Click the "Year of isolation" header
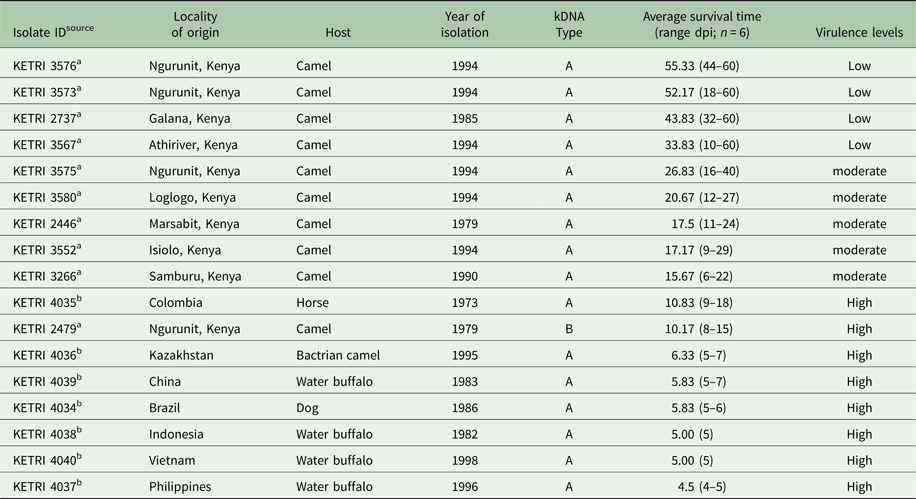 pyautogui.click(x=465, y=24)
